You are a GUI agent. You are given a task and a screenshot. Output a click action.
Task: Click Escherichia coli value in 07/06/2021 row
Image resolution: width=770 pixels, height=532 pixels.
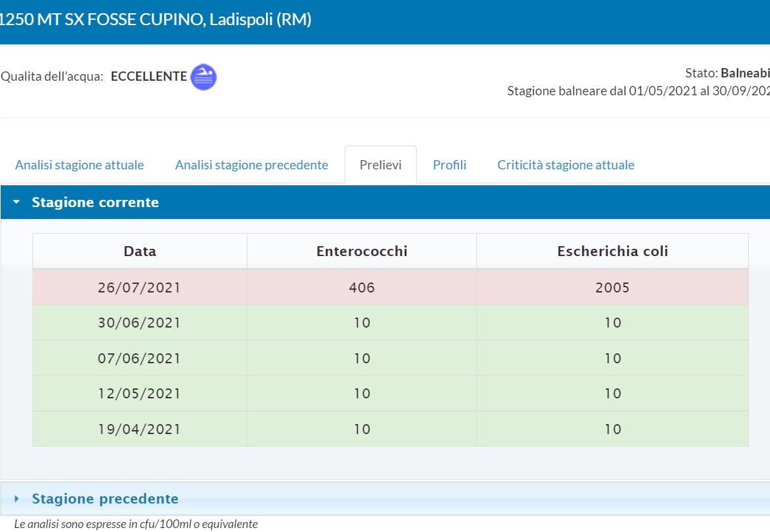613,358
